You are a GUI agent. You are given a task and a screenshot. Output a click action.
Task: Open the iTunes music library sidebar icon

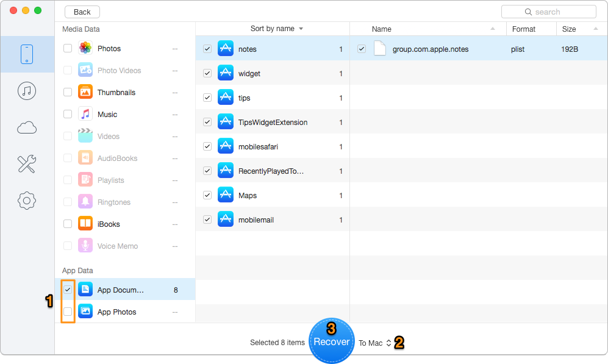point(27,91)
